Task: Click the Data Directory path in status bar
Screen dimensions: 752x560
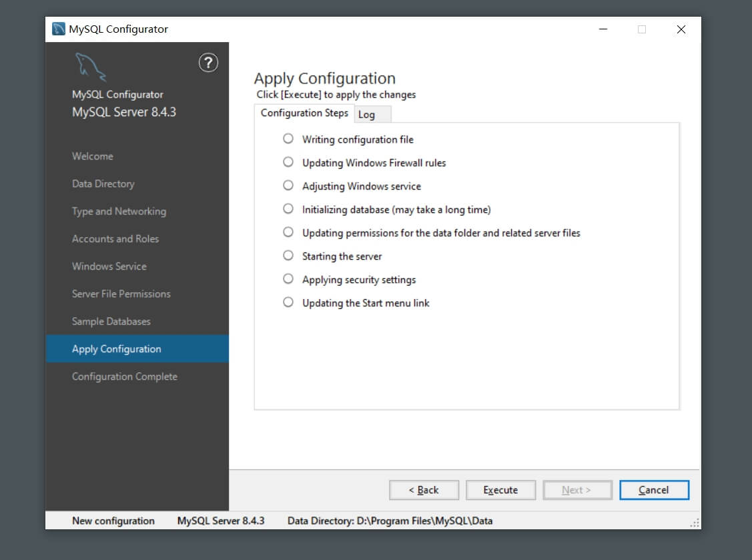Action: click(x=390, y=521)
